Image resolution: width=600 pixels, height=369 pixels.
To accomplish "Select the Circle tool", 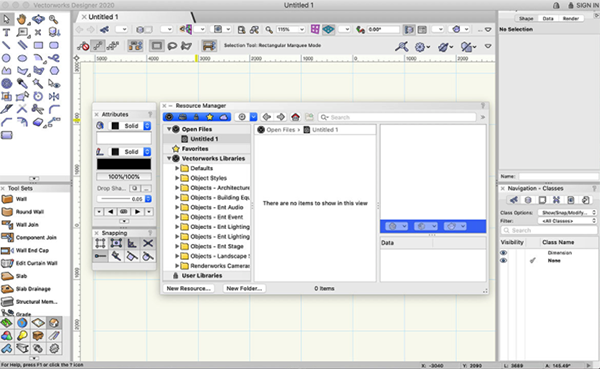I will tap(7, 58).
